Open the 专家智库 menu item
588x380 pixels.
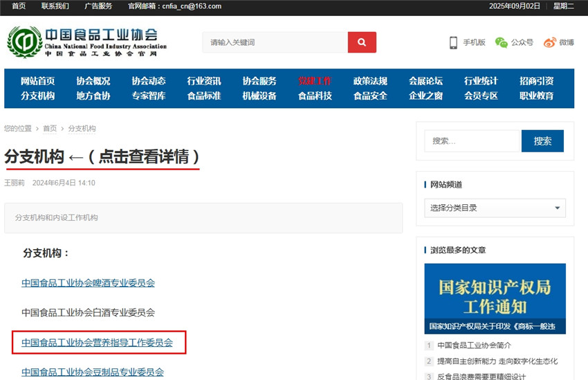(149, 96)
